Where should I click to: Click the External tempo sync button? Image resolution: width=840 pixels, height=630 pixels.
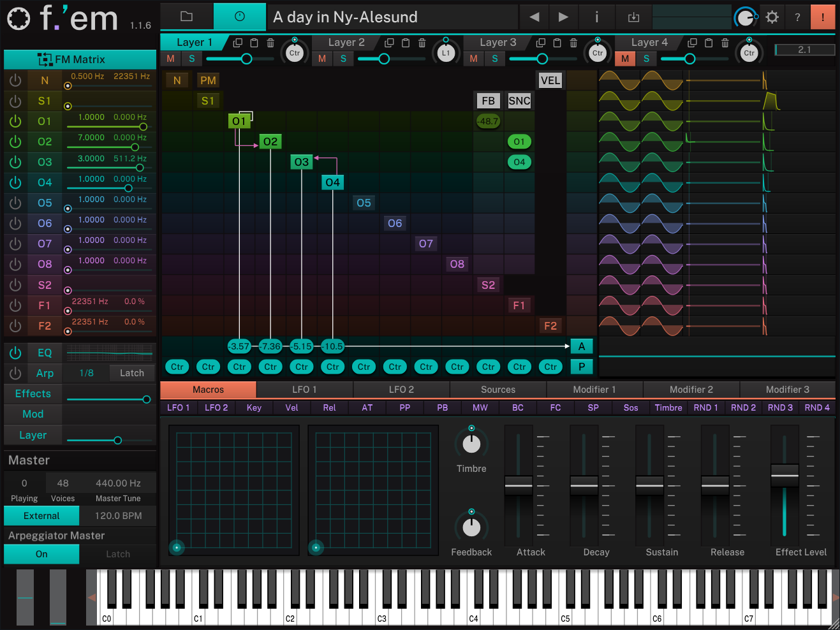click(x=41, y=516)
